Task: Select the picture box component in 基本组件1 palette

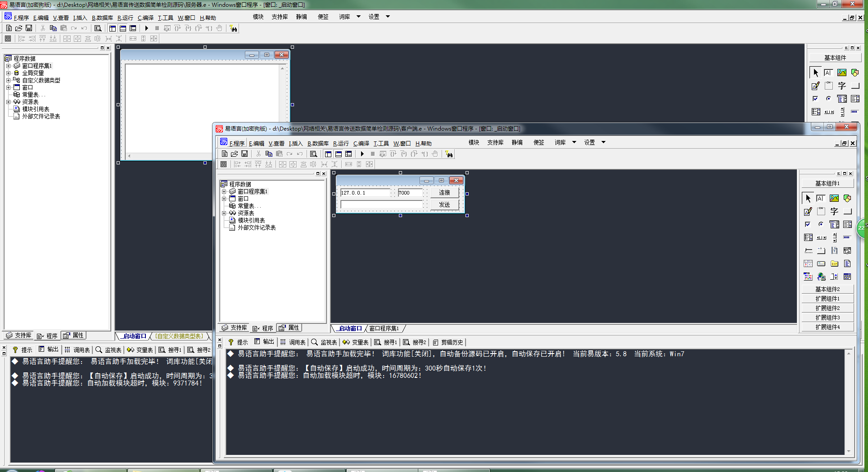Action: pos(834,198)
